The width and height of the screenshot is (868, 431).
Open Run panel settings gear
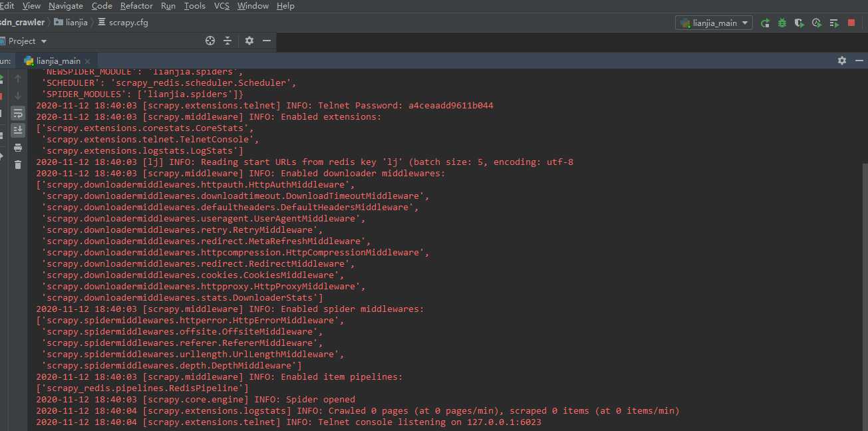tap(842, 61)
